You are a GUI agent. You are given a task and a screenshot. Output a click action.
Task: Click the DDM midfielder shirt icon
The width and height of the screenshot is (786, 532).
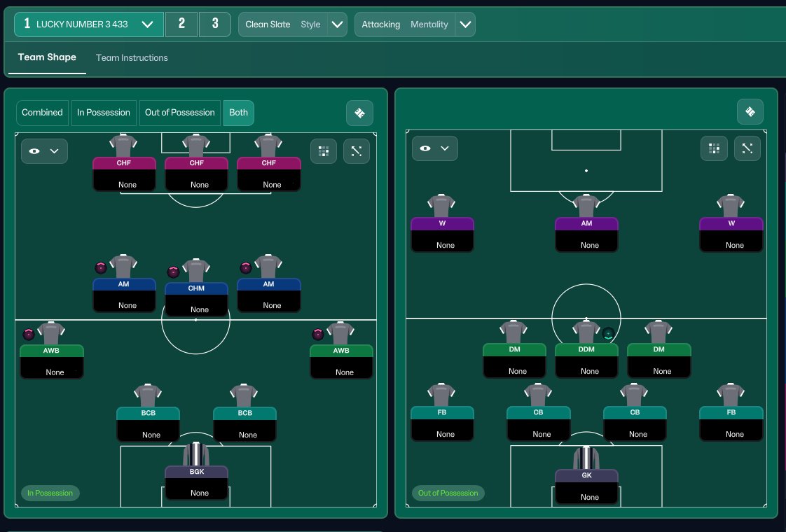(586, 332)
